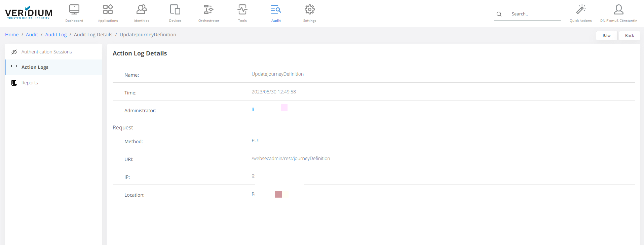Open the Devices icon
Screen dimensions: 644x245
pyautogui.click(x=175, y=10)
